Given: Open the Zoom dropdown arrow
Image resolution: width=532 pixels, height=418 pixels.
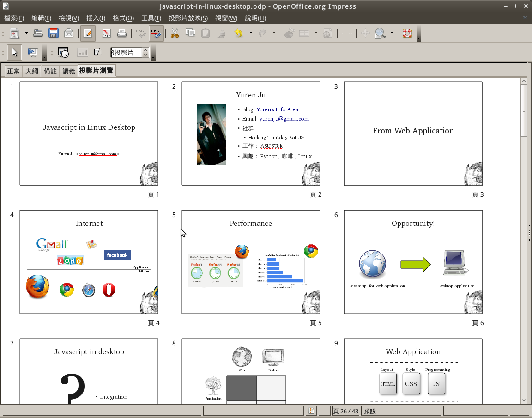Looking at the screenshot, I should [x=392, y=33].
